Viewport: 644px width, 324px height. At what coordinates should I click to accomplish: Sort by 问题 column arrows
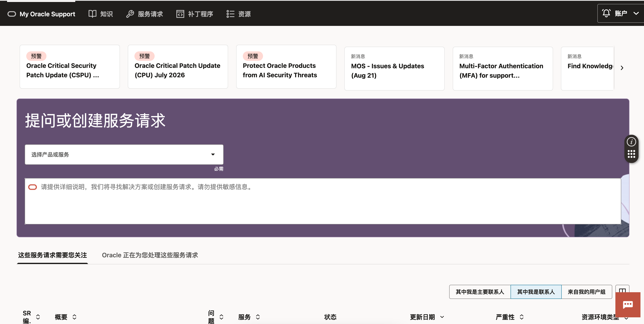pyautogui.click(x=221, y=317)
